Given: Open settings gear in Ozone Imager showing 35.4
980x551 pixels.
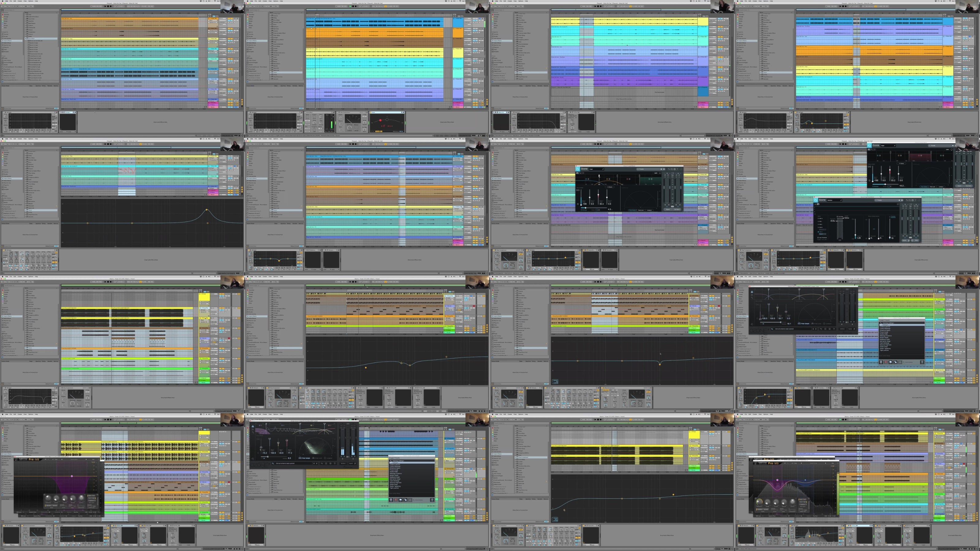Looking at the screenshot, I should 675,169.
